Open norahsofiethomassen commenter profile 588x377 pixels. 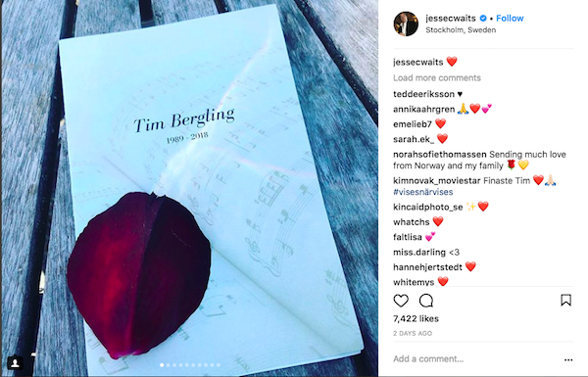(x=440, y=155)
